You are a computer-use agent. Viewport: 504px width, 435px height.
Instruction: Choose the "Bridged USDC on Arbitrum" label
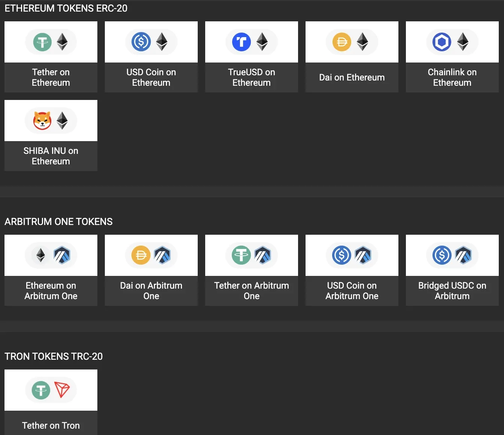tap(452, 291)
